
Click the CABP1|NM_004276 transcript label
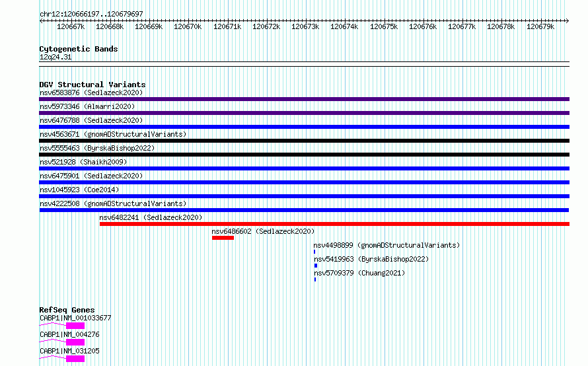(x=69, y=334)
